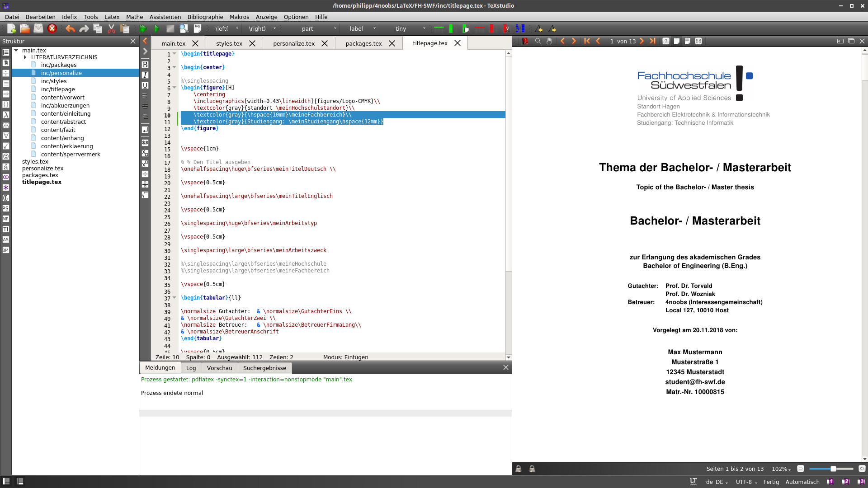Image resolution: width=868 pixels, height=488 pixels.
Task: Open the log viewer icon
Action: (198, 28)
